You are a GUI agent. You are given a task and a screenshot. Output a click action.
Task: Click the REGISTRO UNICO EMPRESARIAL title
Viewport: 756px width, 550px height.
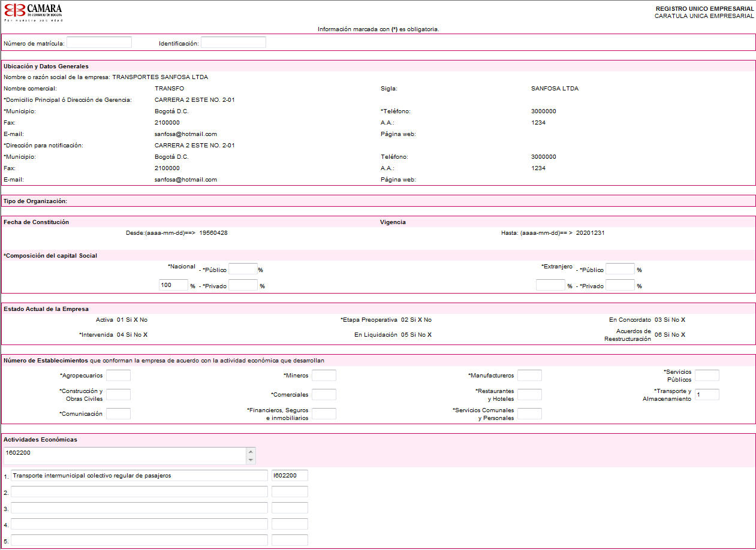[x=705, y=9]
